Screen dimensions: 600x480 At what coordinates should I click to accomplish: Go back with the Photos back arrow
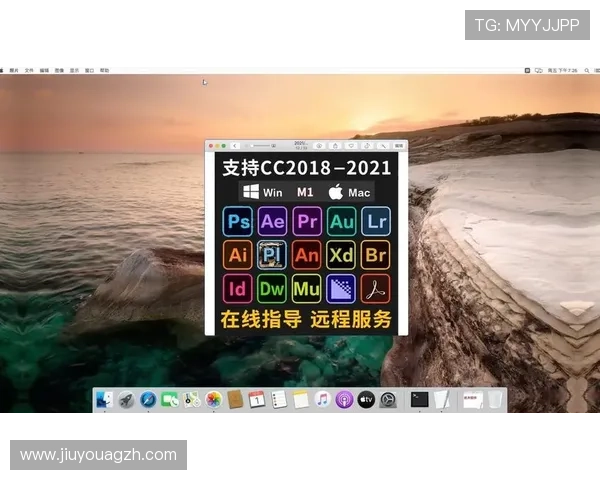point(235,146)
